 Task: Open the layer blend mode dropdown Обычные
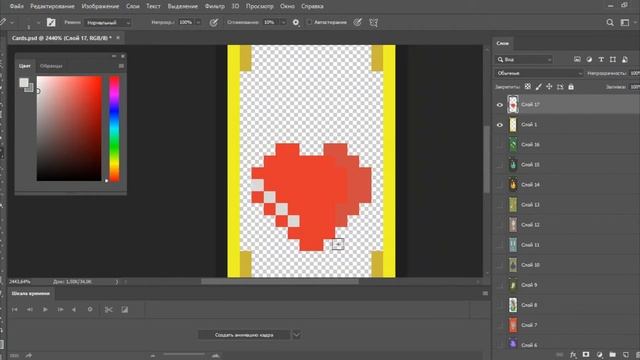tap(539, 73)
